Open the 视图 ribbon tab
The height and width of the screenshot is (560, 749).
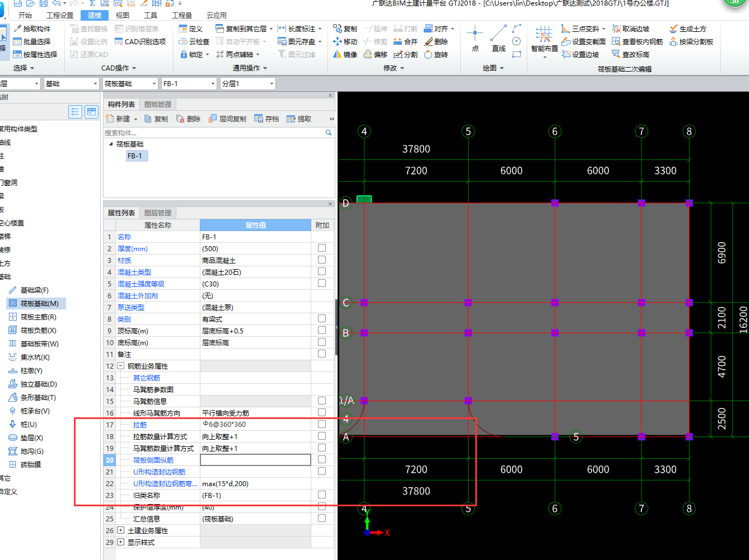coord(123,16)
